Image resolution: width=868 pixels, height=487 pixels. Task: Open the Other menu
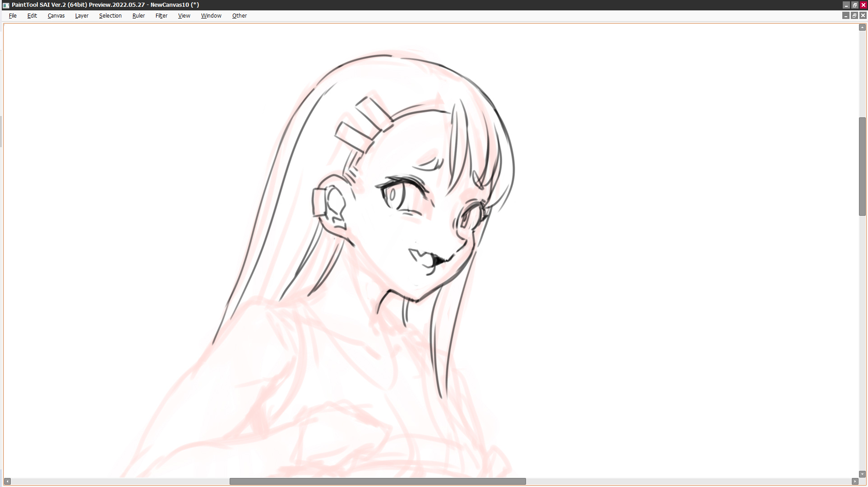coord(240,16)
